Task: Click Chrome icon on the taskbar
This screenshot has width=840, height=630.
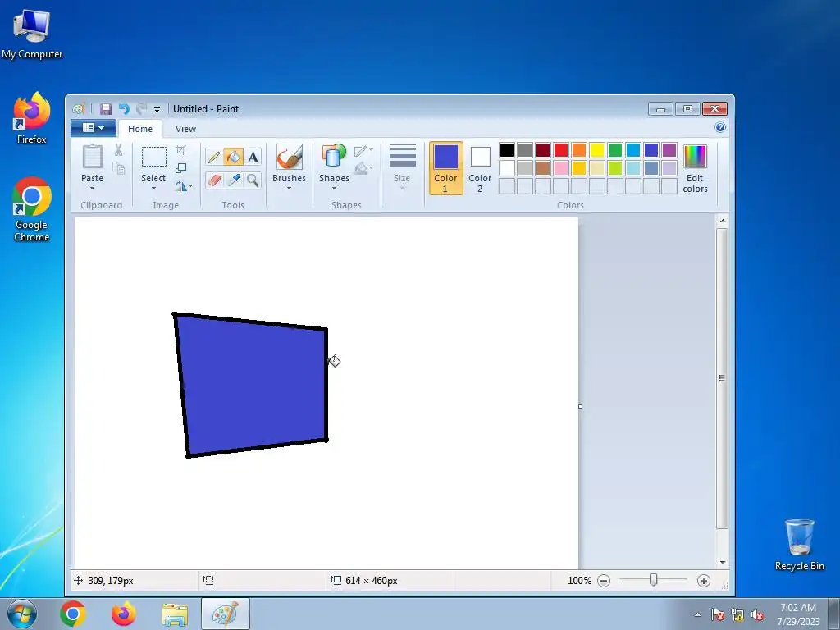Action: pyautogui.click(x=73, y=614)
